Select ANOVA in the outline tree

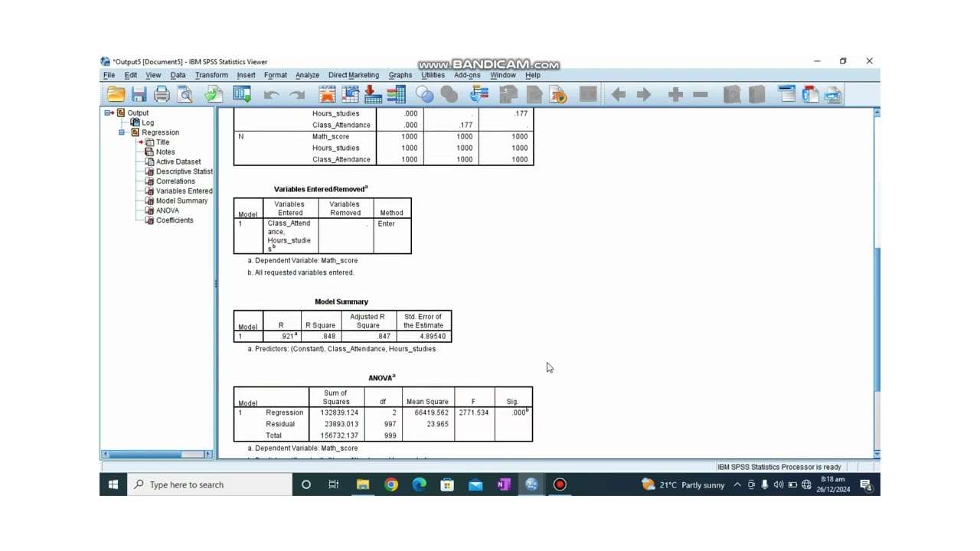click(x=168, y=210)
